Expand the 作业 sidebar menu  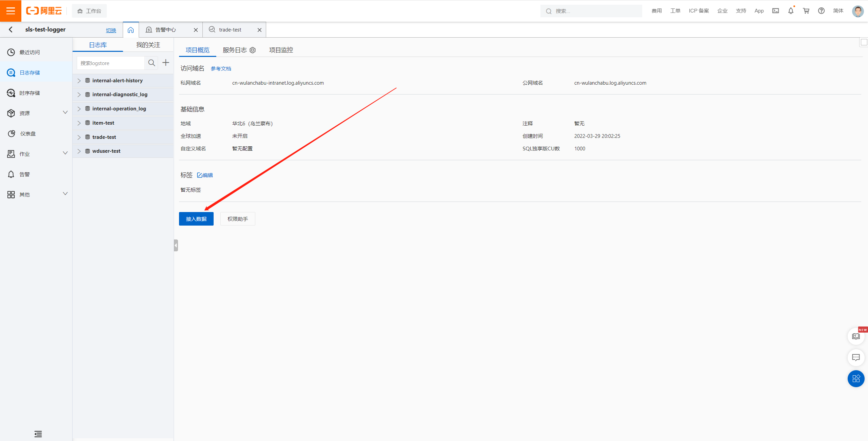pos(65,153)
